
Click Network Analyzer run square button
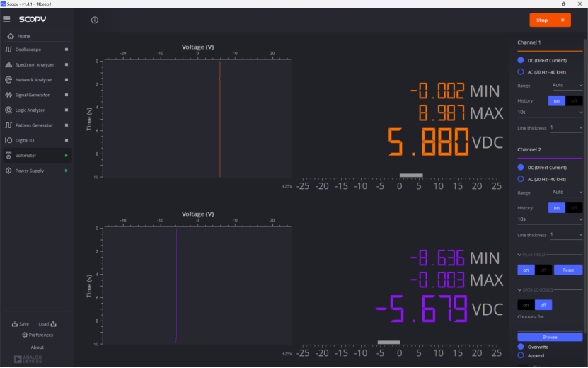coord(67,79)
